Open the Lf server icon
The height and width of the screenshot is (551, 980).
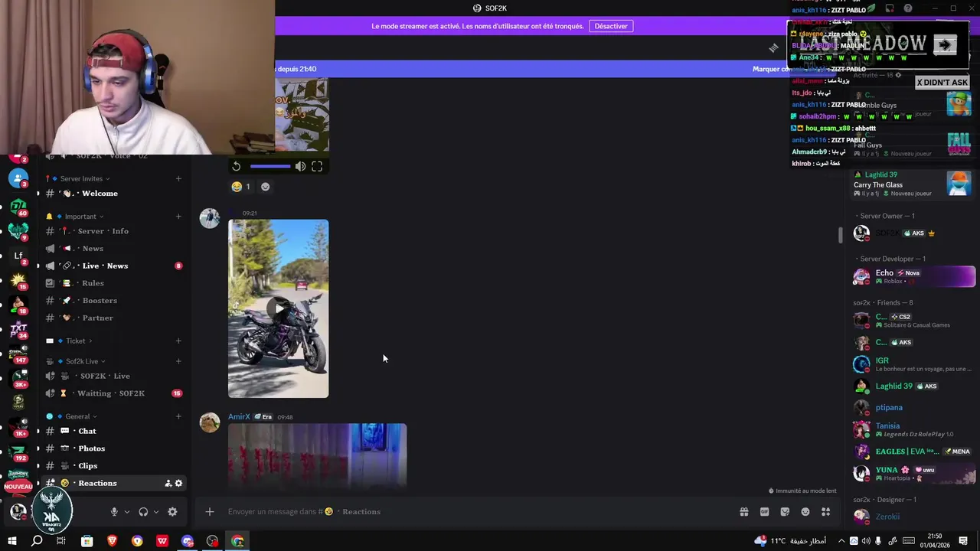point(18,256)
